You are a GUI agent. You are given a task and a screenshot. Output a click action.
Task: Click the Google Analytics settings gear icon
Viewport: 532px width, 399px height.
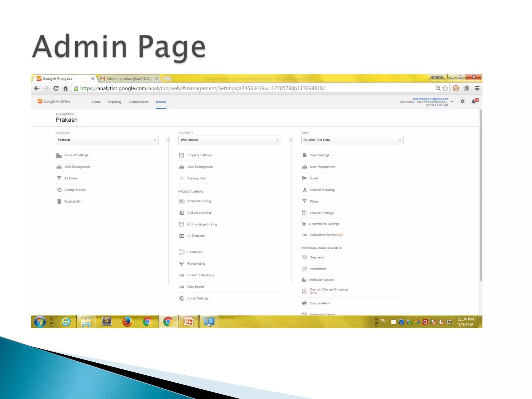click(x=462, y=102)
